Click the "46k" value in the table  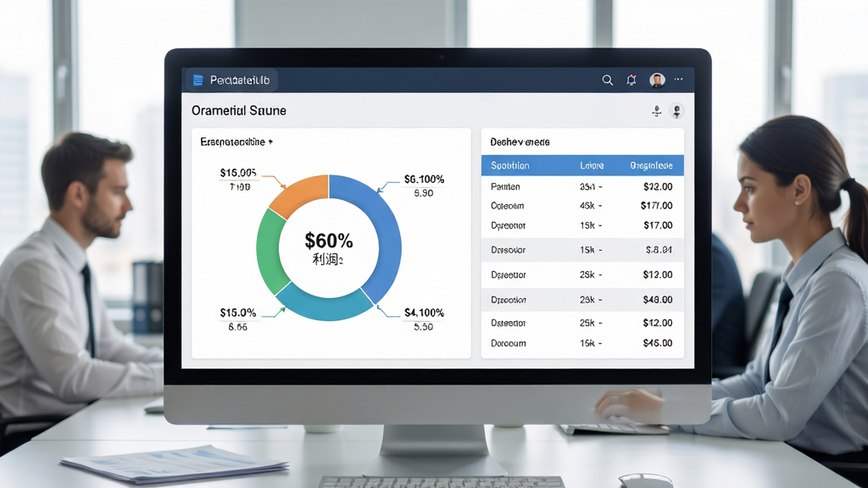587,206
